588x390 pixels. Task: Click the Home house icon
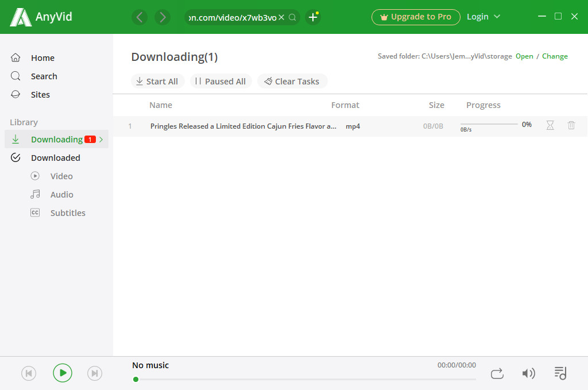click(x=16, y=57)
